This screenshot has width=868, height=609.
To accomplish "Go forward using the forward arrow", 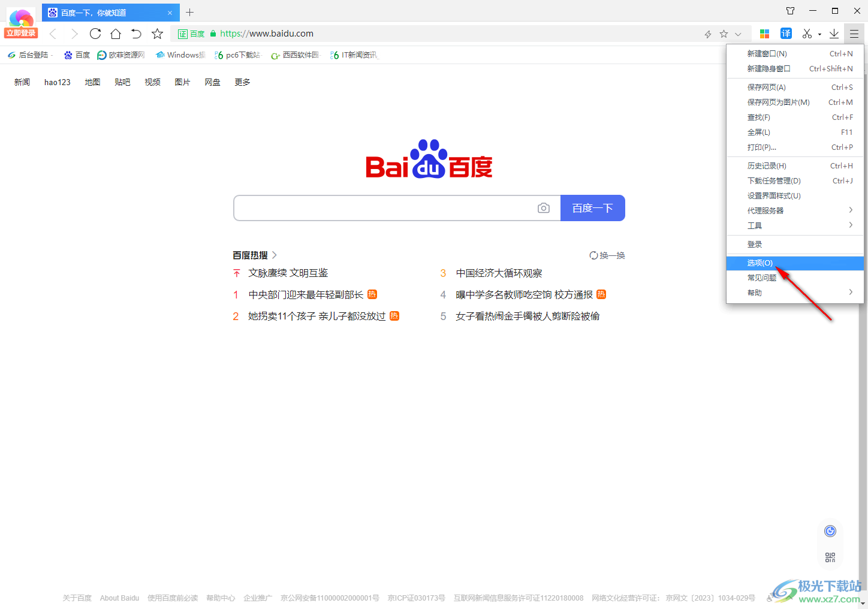I will pos(74,34).
